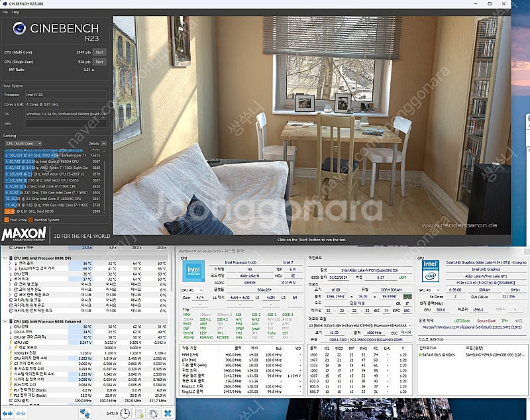Toggle the ranking Details dropdown arrow

pyautogui.click(x=104, y=143)
